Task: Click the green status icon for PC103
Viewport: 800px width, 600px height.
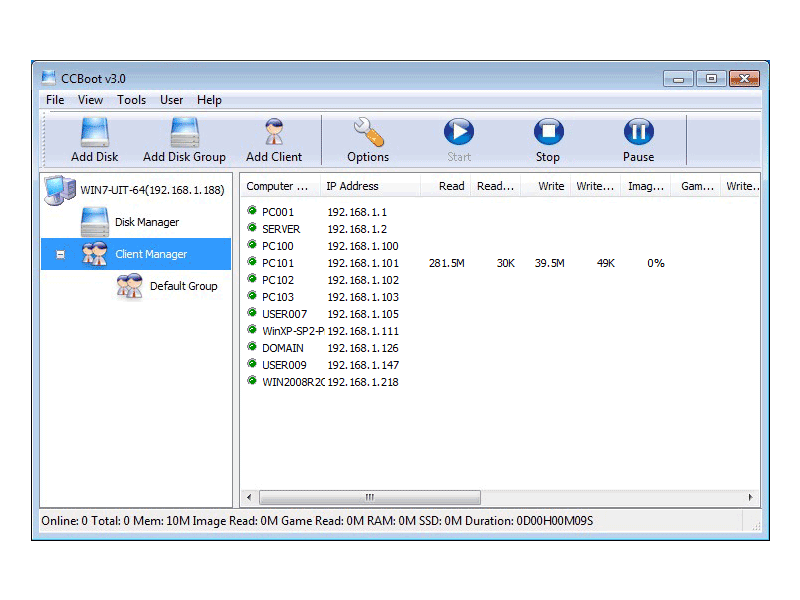Action: pos(252,296)
